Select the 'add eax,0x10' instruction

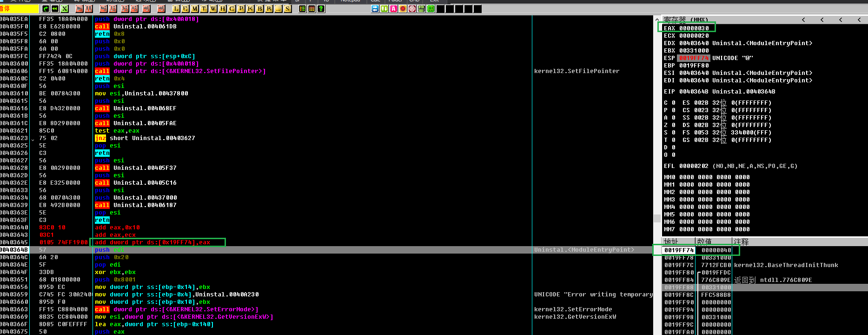pyautogui.click(x=118, y=228)
